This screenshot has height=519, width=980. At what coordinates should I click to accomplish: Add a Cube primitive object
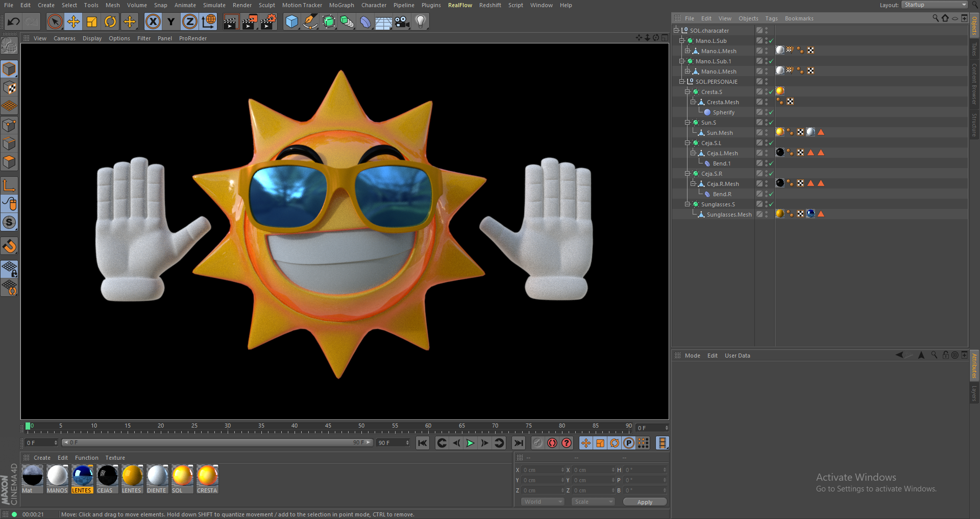291,21
